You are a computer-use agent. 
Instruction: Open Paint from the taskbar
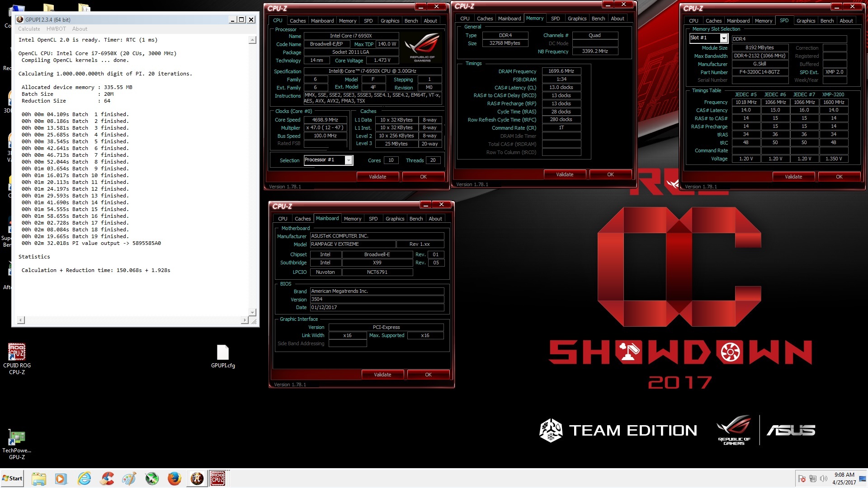click(129, 479)
